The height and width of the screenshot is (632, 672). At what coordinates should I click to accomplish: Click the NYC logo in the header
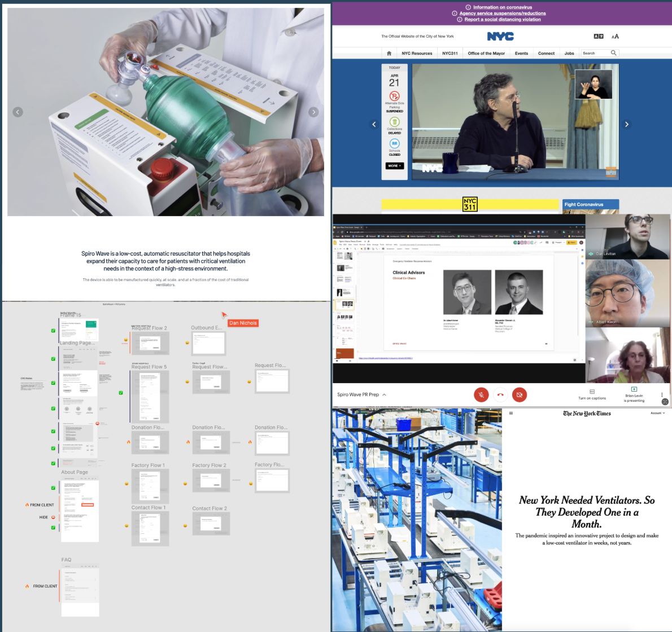point(500,36)
